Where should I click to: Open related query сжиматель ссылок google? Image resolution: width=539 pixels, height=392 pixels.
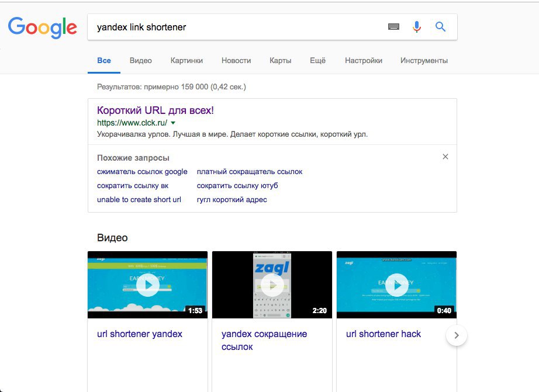[x=142, y=171]
